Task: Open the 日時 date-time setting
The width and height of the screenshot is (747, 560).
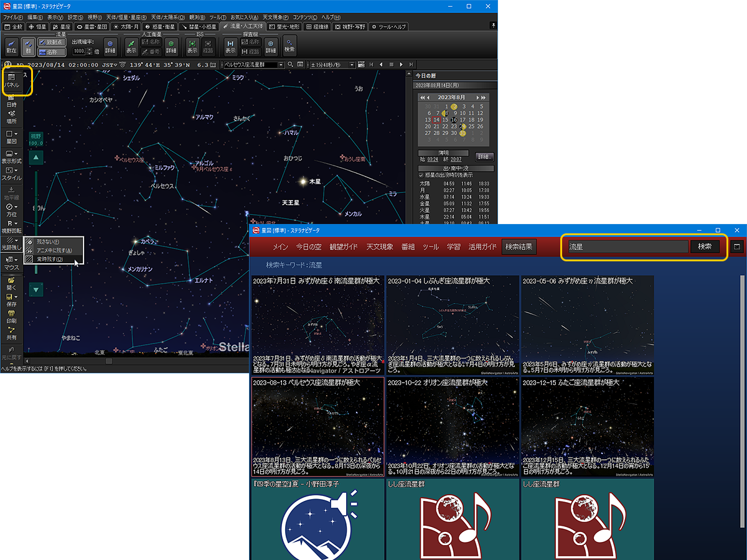Action: click(12, 101)
